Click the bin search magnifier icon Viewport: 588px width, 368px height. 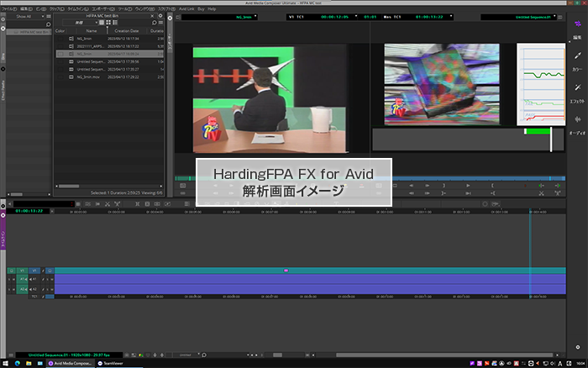pyautogui.click(x=154, y=23)
